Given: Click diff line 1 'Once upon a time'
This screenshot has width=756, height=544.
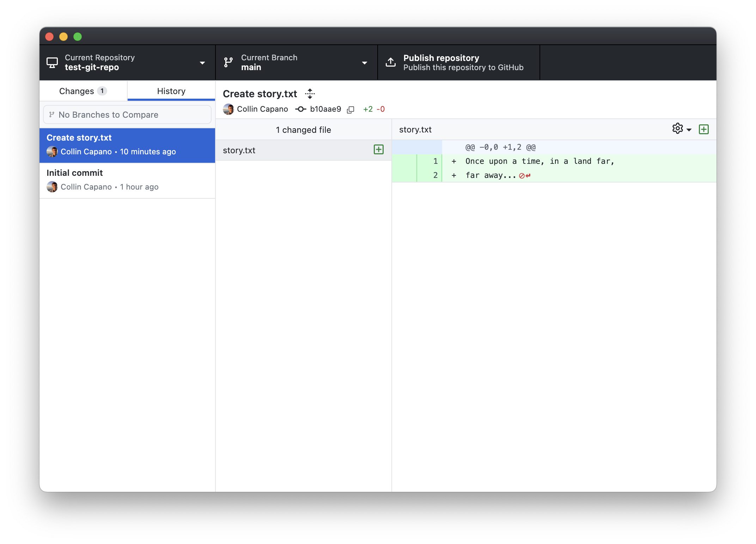Looking at the screenshot, I should [x=540, y=161].
